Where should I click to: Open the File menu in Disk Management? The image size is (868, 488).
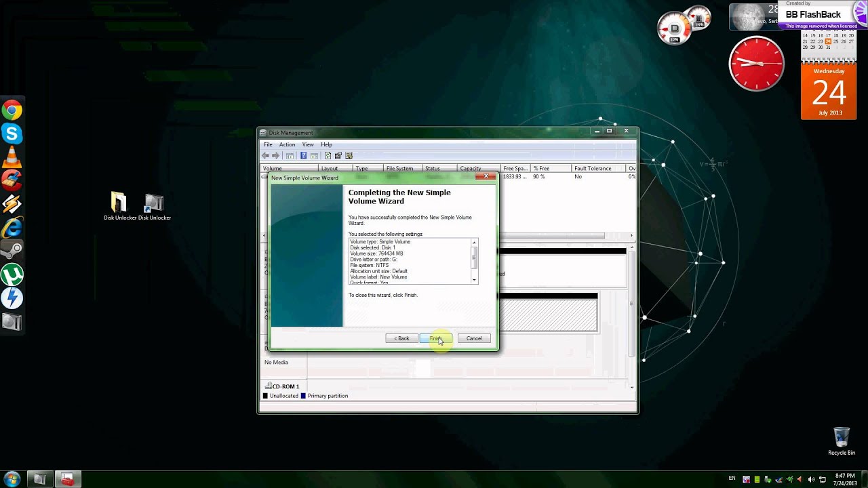pyautogui.click(x=268, y=144)
